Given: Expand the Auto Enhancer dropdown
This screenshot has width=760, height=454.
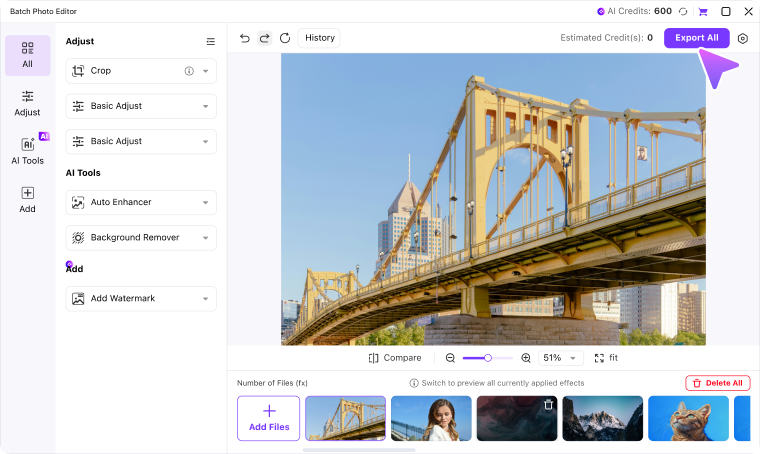Looking at the screenshot, I should tap(206, 203).
